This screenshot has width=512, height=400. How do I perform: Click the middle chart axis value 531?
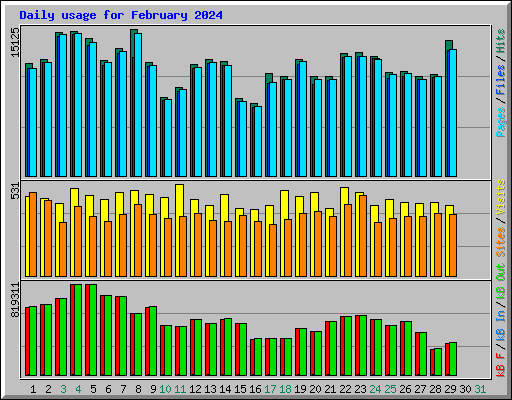(15, 191)
